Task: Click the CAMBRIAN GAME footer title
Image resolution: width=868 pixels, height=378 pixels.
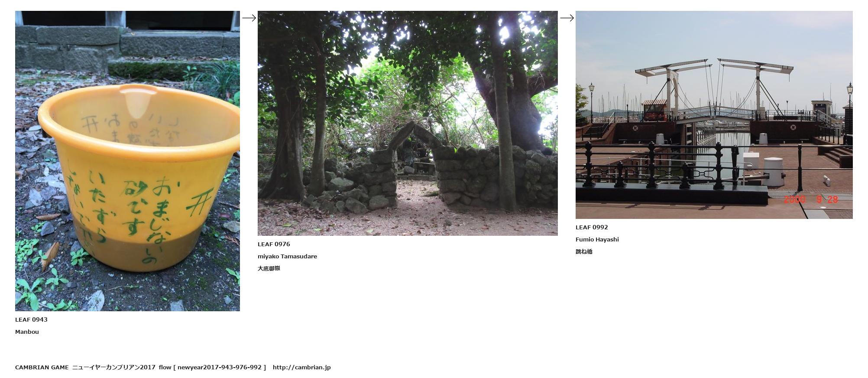Action: [42, 367]
